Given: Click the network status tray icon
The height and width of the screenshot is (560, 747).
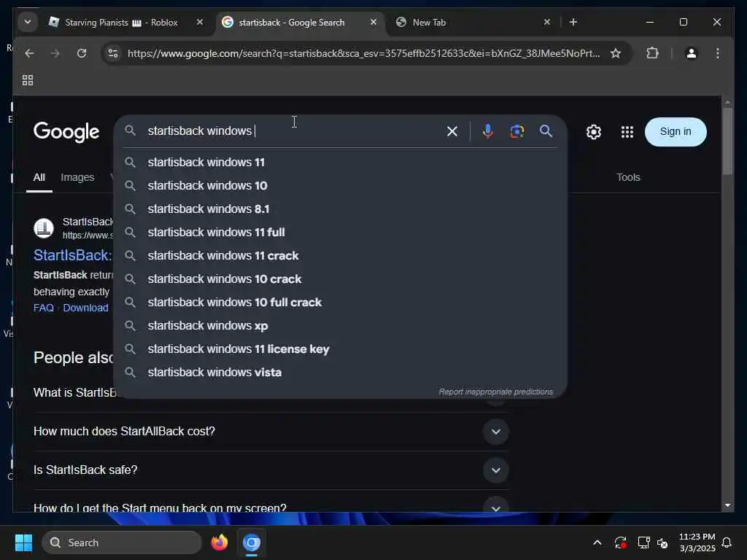Looking at the screenshot, I should [x=643, y=542].
